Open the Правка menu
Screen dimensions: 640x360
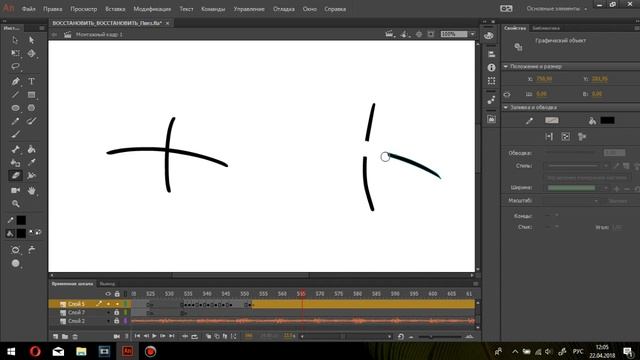[53, 9]
